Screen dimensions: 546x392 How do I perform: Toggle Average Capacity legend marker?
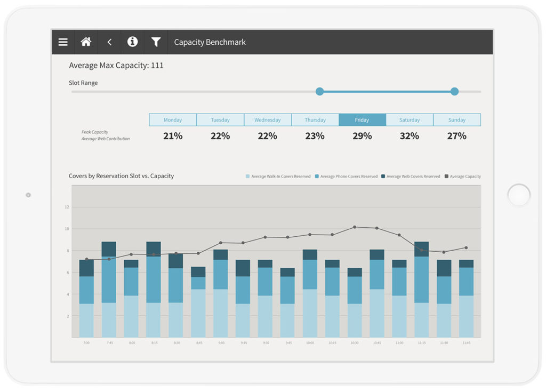(x=446, y=177)
